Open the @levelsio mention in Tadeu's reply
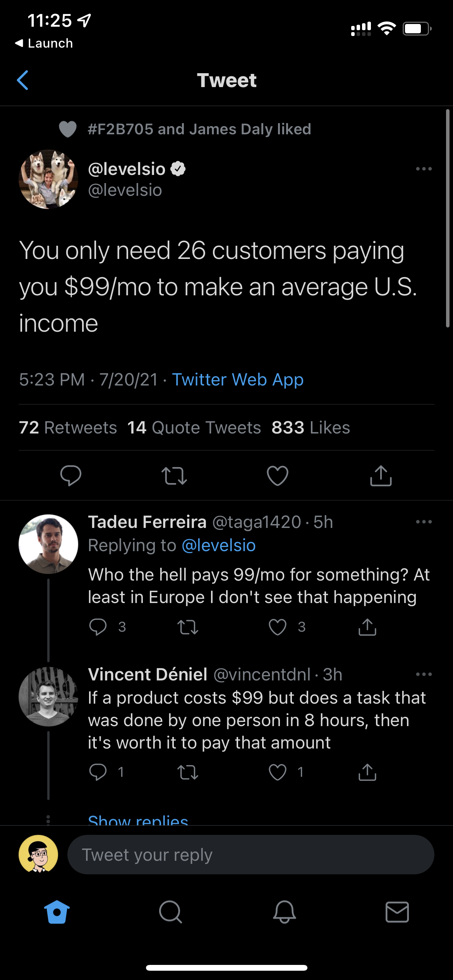The height and width of the screenshot is (980, 453). [219, 545]
